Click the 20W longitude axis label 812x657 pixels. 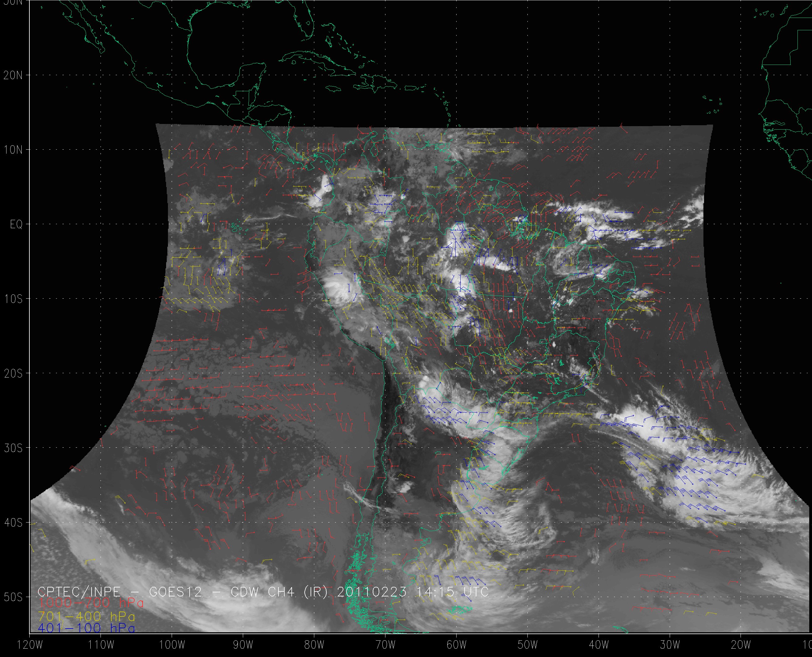[741, 645]
